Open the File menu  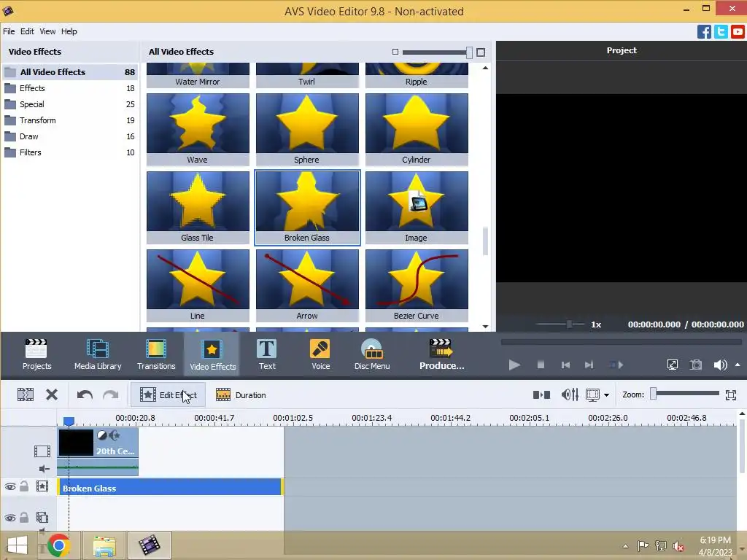tap(9, 31)
